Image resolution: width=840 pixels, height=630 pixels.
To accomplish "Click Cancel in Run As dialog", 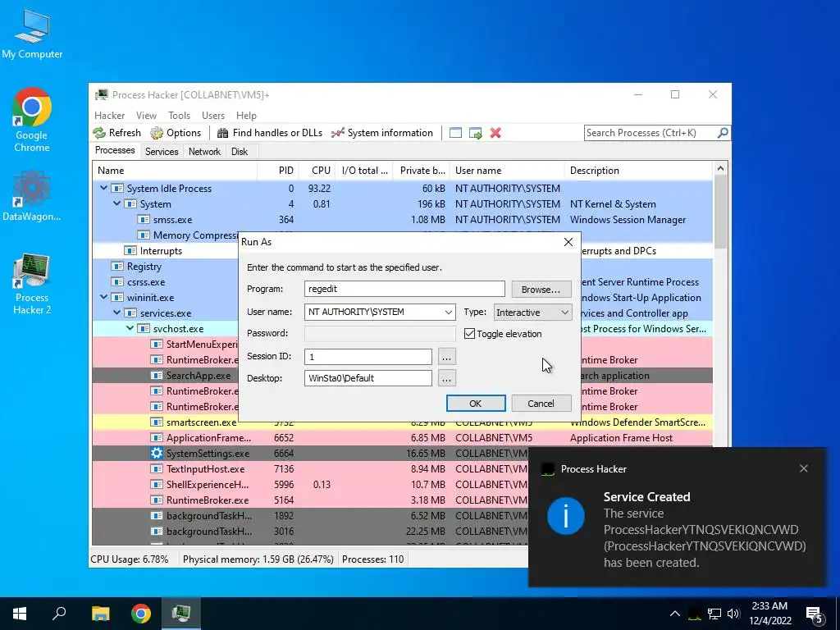I will [541, 404].
